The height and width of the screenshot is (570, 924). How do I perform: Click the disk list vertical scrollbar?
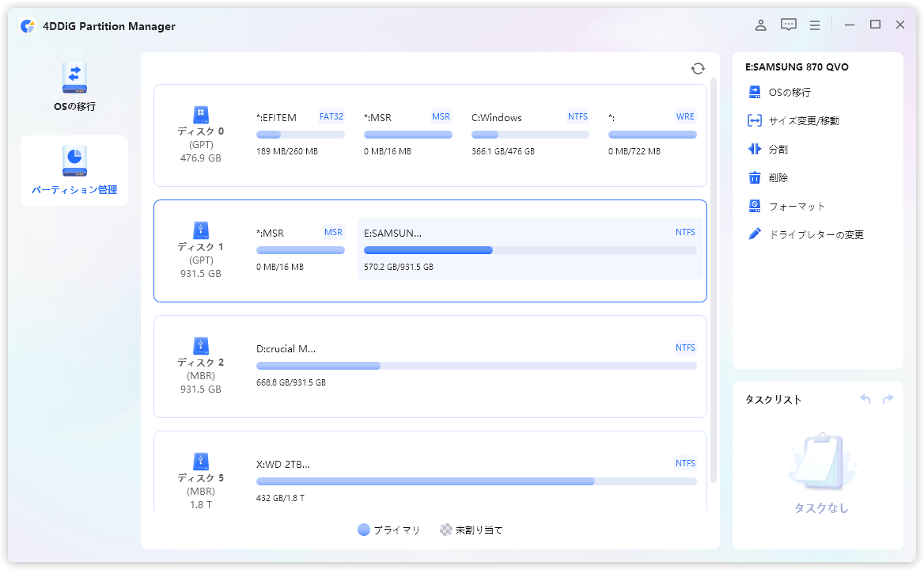[714, 280]
